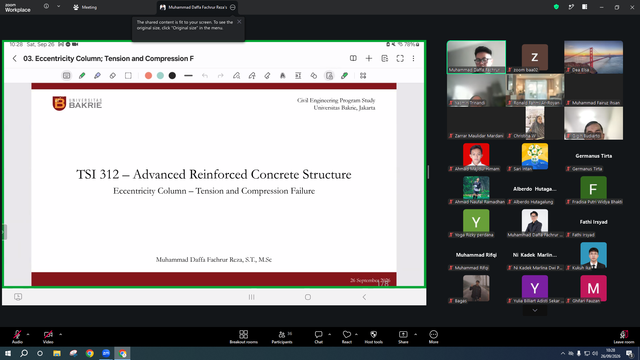Open the reading mode book icon in the note header
Image resolution: width=640 pixels, height=360 pixels.
353,58
